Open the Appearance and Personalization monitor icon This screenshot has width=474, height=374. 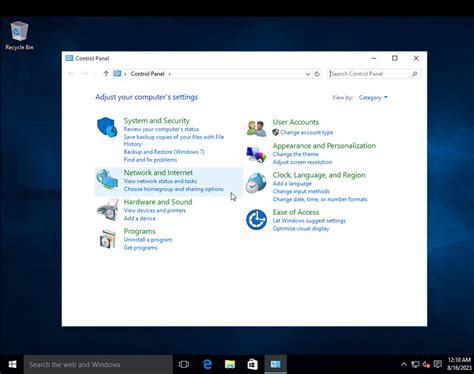pyautogui.click(x=256, y=155)
